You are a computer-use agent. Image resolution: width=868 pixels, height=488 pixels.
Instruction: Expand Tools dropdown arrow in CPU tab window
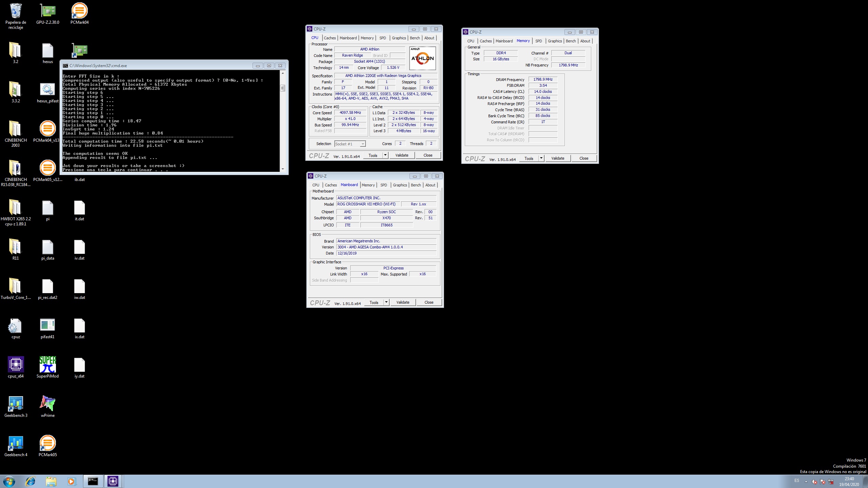coord(385,155)
